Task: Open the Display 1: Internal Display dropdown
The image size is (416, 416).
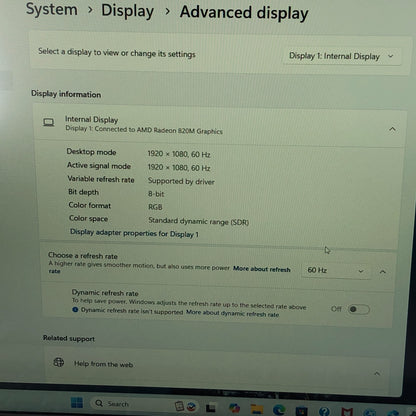Action: pos(342,56)
